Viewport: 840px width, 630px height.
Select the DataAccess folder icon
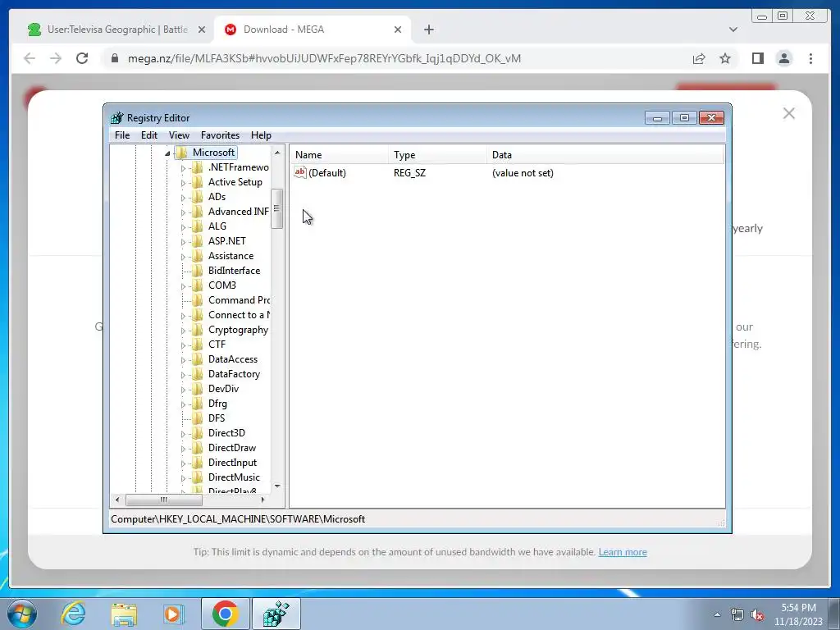pyautogui.click(x=198, y=359)
